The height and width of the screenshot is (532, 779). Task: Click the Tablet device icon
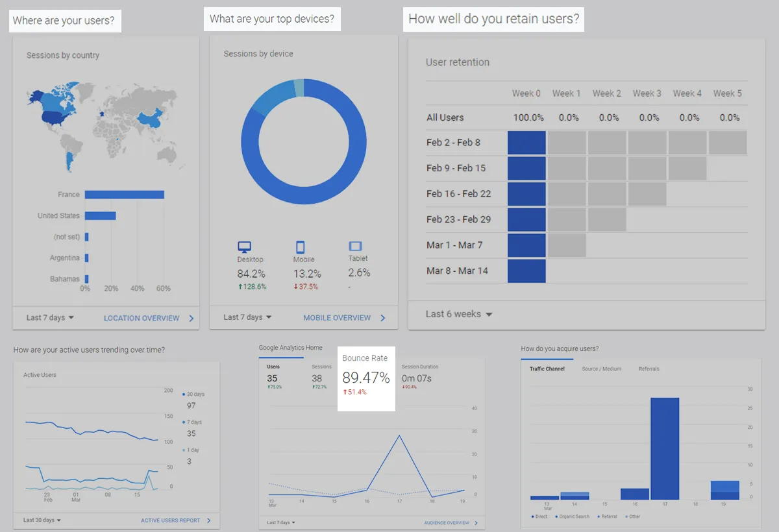point(355,247)
